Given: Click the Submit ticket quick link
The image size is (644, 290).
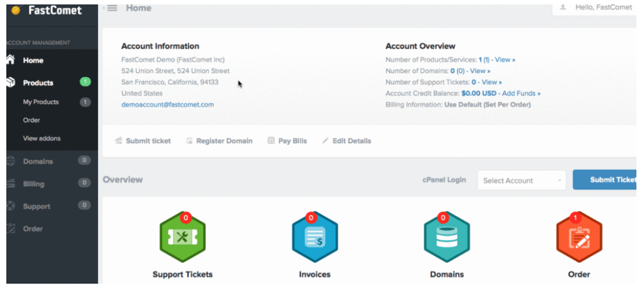Looking at the screenshot, I should pos(148,141).
